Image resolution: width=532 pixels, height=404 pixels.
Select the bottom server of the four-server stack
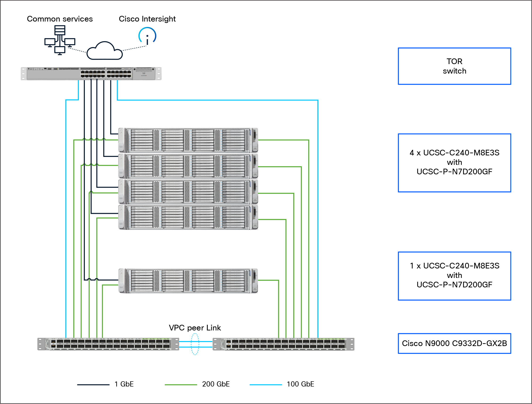click(x=188, y=217)
